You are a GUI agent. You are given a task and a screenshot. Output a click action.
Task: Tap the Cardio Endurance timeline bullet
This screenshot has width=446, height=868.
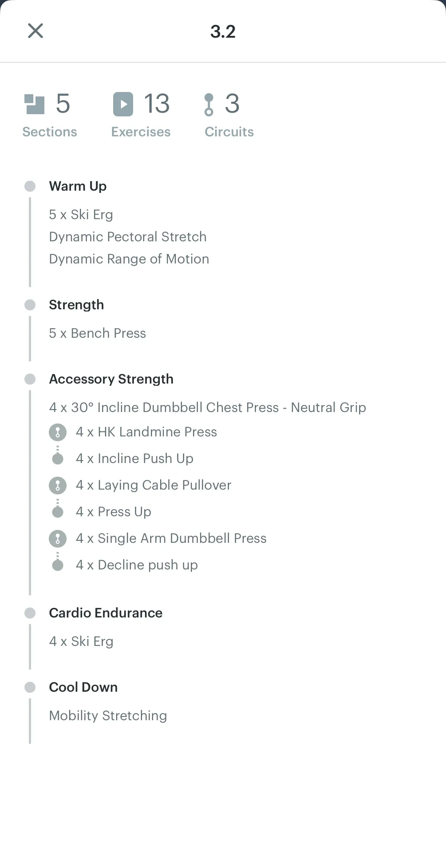pyautogui.click(x=30, y=613)
